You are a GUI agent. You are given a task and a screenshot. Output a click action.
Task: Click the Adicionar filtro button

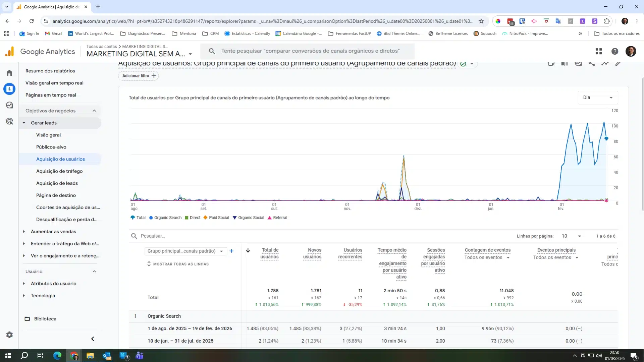pos(139,76)
